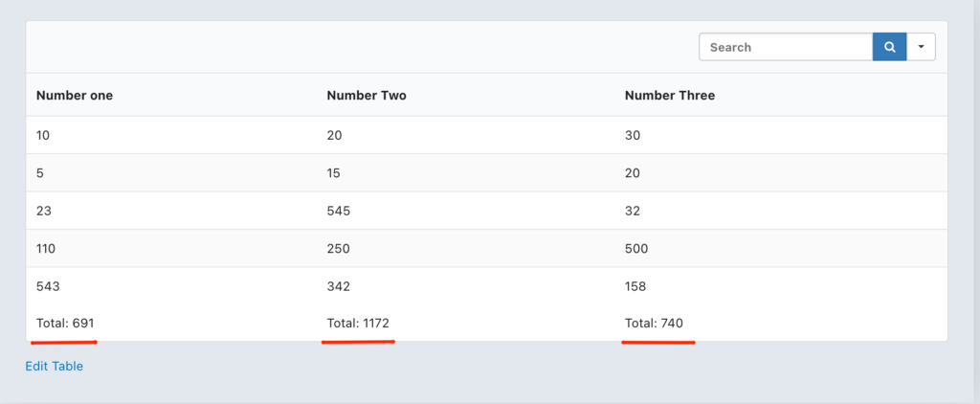Click the cell containing 250

[x=339, y=248]
